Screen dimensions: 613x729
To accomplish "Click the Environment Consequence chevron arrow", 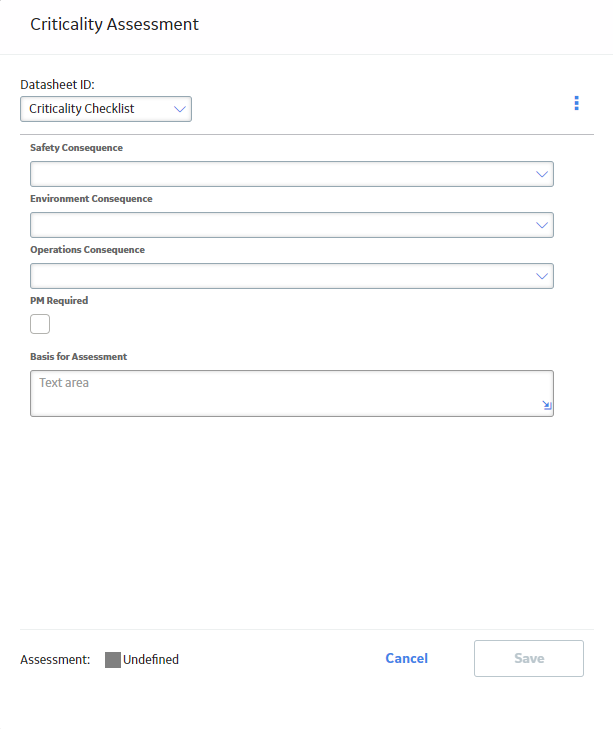I will [x=541, y=225].
